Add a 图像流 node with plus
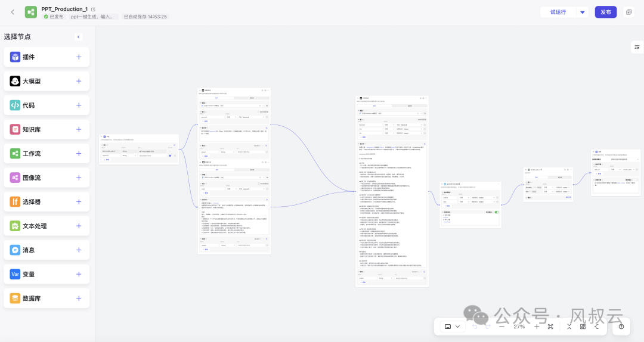The image size is (644, 342). click(79, 178)
